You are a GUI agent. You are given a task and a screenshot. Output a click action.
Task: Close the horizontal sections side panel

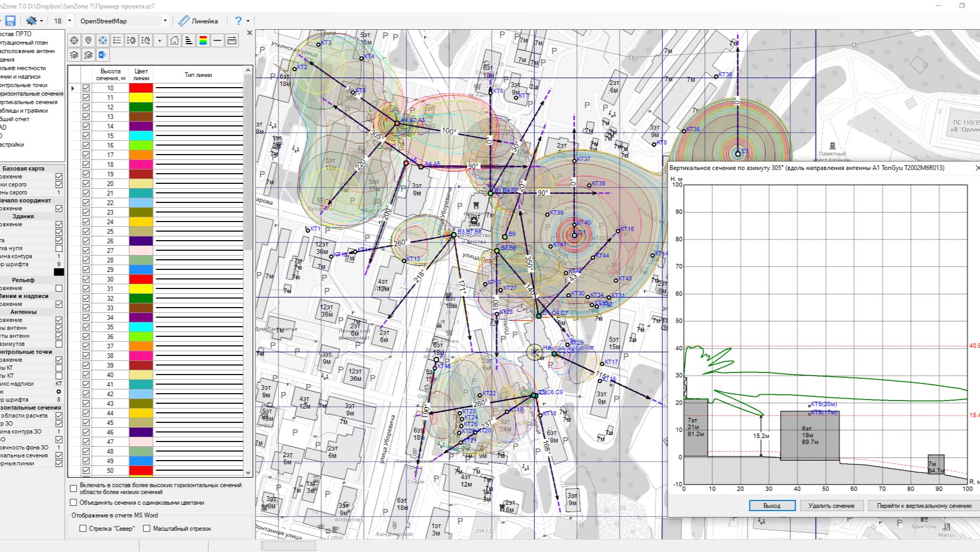coord(250,33)
